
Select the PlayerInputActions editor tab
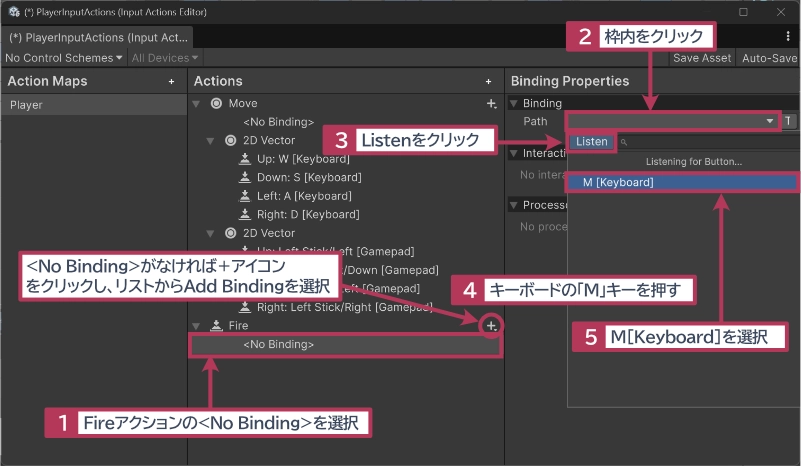(98, 36)
